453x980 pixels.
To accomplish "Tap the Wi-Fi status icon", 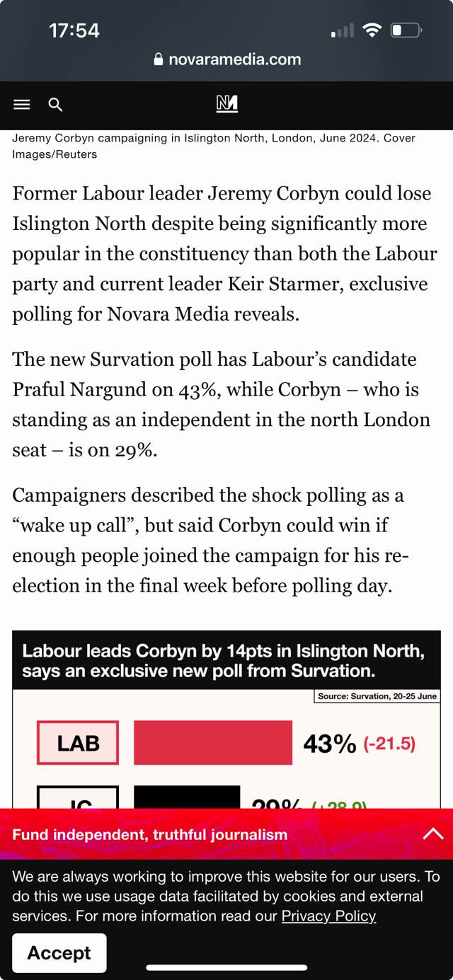I will pos(371,30).
